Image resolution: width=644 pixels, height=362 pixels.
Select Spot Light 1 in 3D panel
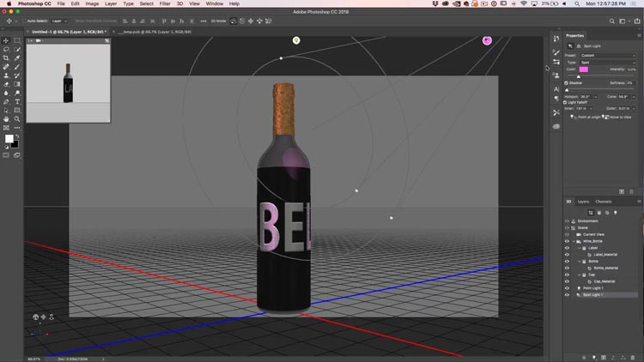click(594, 294)
